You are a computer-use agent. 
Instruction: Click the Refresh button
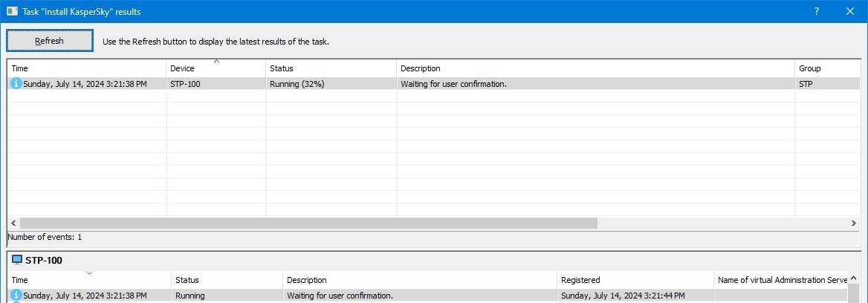(50, 41)
